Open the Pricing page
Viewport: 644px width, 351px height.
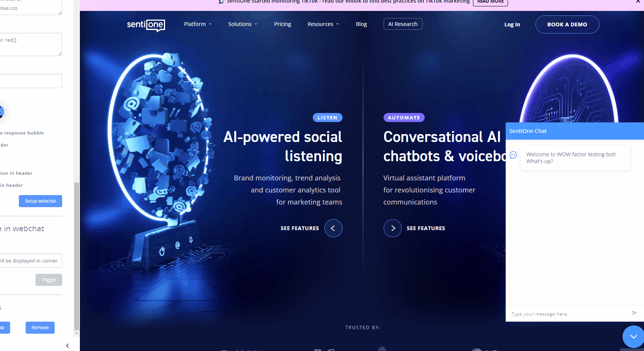282,24
